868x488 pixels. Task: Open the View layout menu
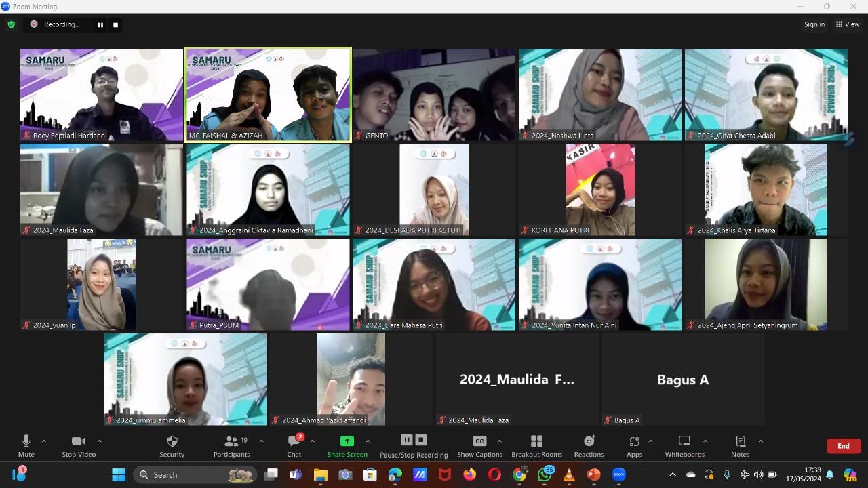pos(848,24)
